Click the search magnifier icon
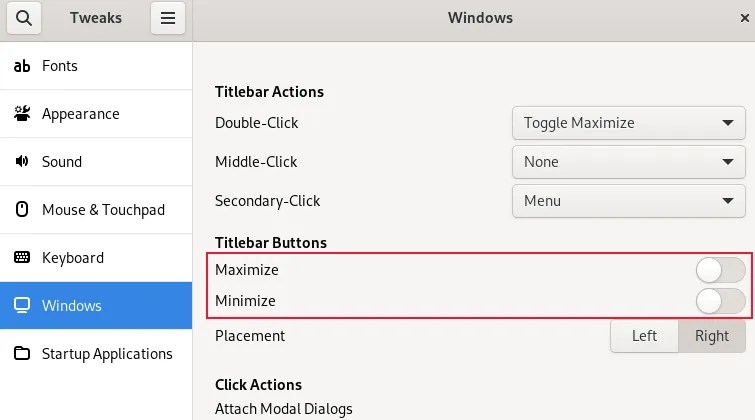Image resolution: width=755 pixels, height=420 pixels. click(24, 18)
